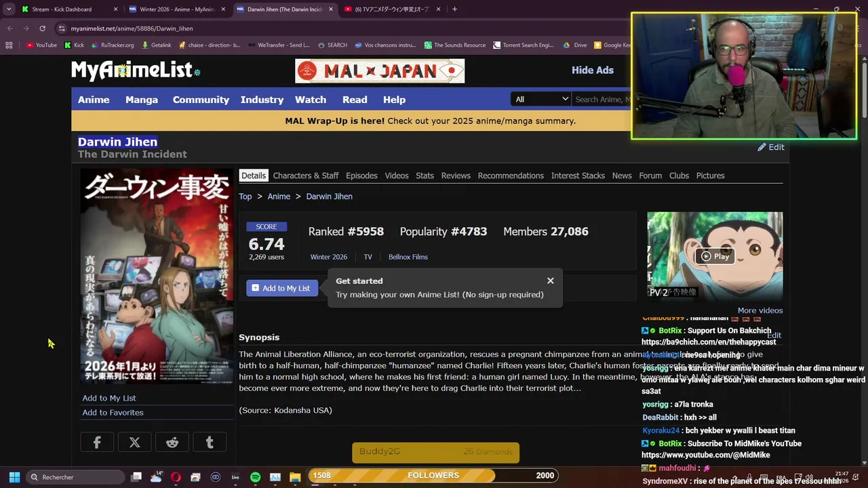Open Spotify from taskbar
This screenshot has height=488, width=868.
(255, 477)
